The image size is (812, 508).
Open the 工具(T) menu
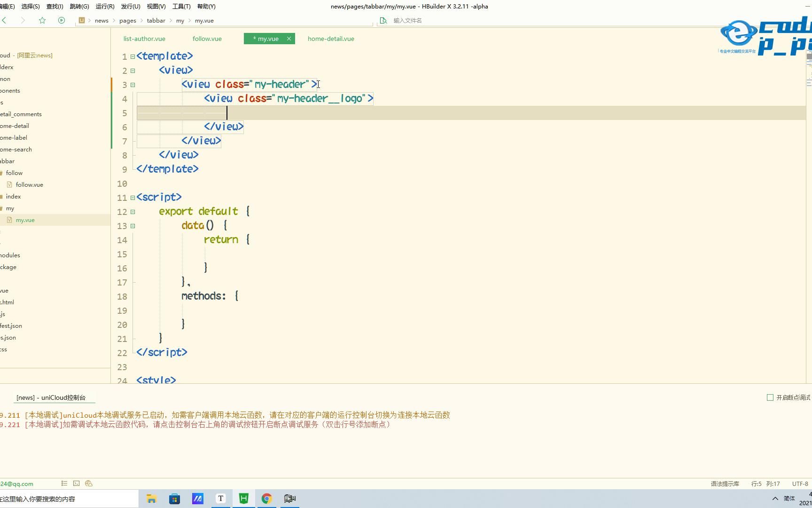coord(181,6)
